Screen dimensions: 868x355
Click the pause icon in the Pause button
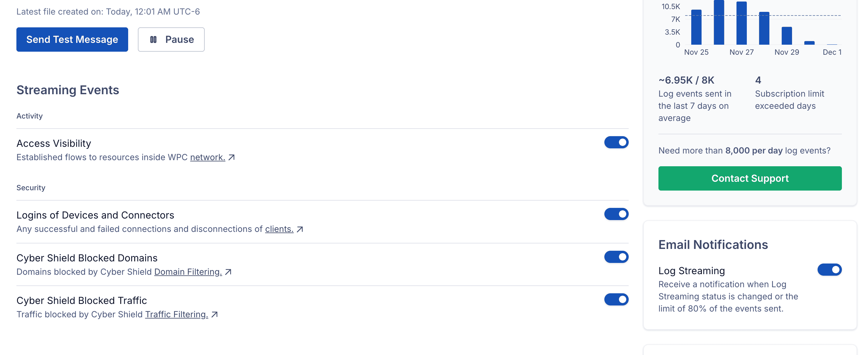153,40
